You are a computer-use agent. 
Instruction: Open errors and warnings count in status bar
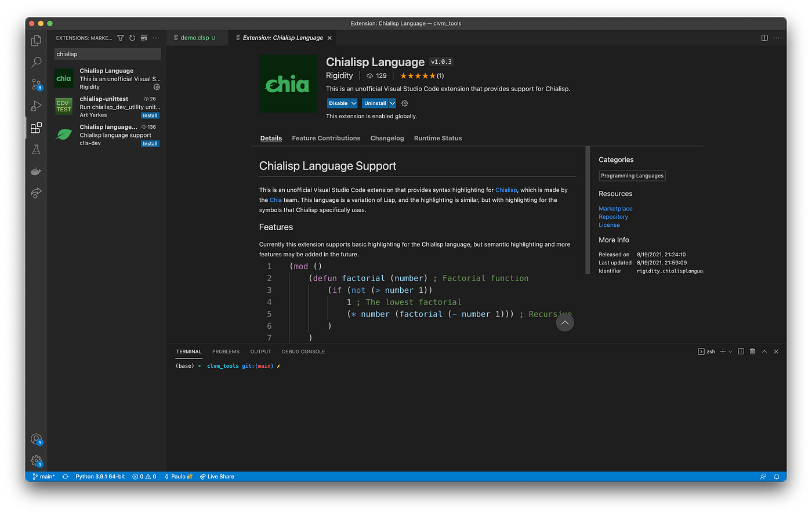(144, 477)
